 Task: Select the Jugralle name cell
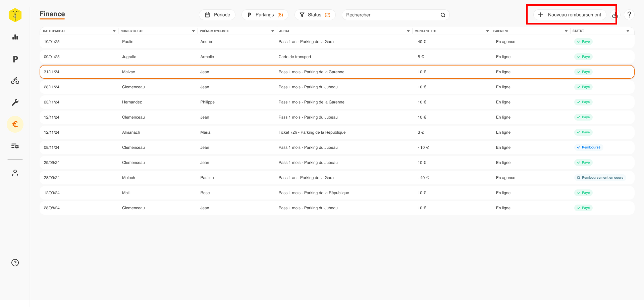(x=129, y=57)
